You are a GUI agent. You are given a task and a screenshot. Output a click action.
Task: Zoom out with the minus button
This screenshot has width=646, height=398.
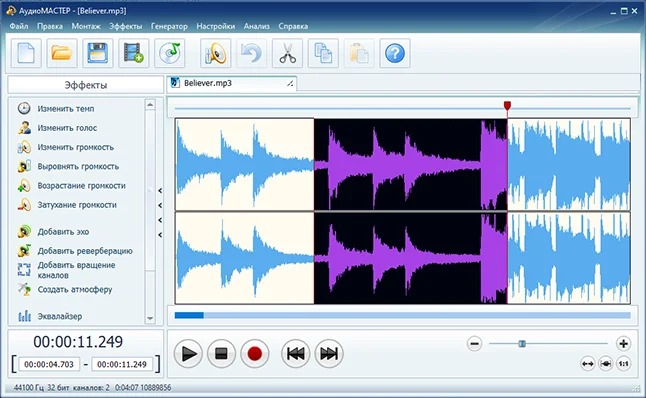point(475,343)
